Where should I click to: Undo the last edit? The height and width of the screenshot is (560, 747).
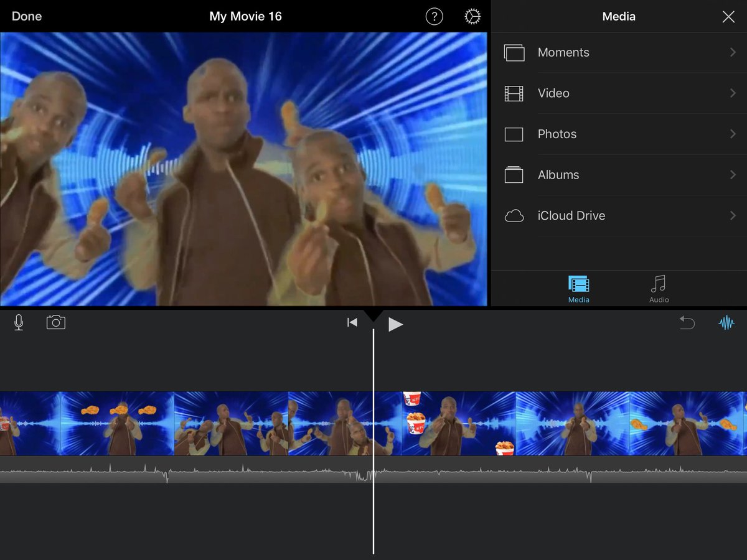(x=687, y=322)
